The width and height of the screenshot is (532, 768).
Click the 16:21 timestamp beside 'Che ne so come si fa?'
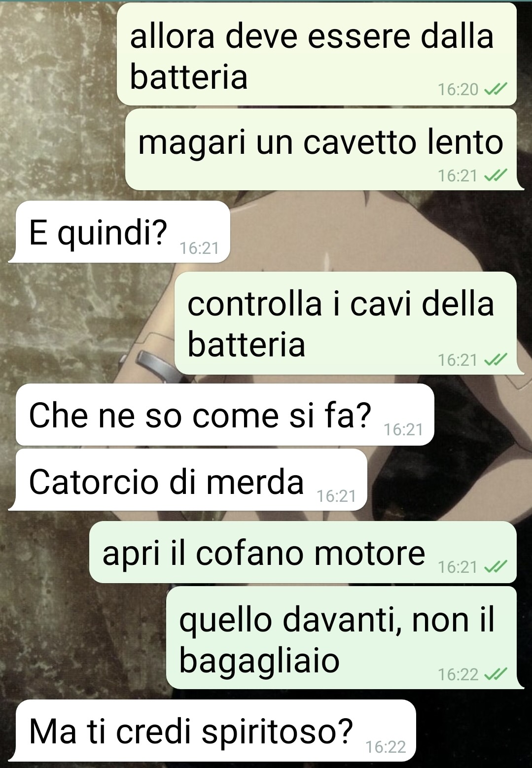point(403,430)
